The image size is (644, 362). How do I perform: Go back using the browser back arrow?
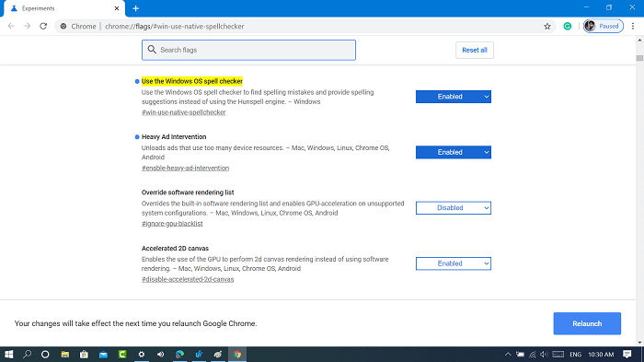pyautogui.click(x=11, y=27)
